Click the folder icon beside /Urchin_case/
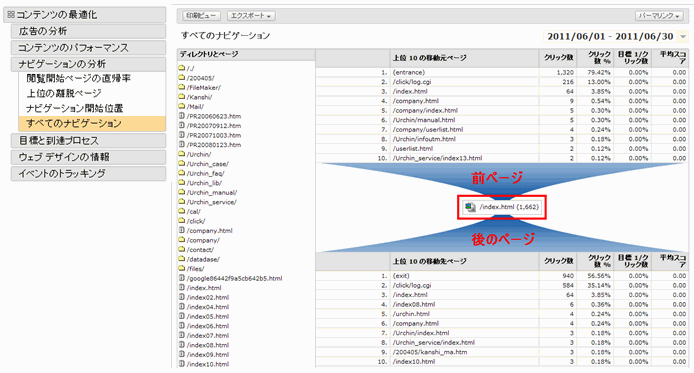This screenshot has width=694, height=373. [181, 163]
